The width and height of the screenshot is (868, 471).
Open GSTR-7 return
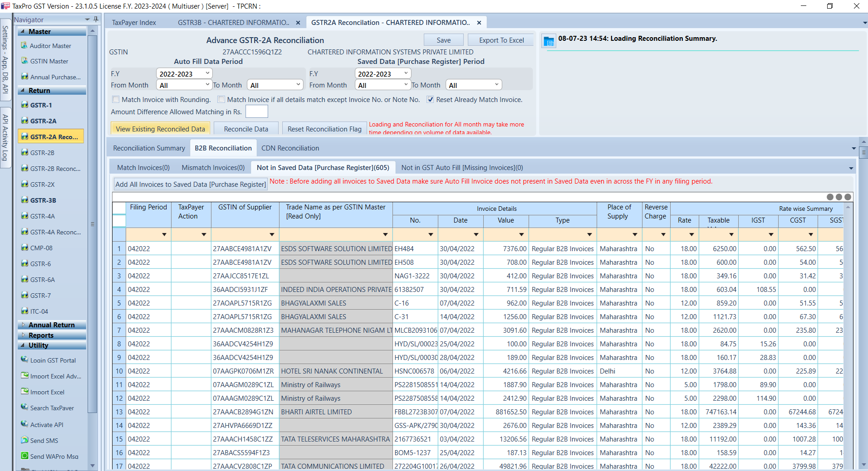point(40,296)
